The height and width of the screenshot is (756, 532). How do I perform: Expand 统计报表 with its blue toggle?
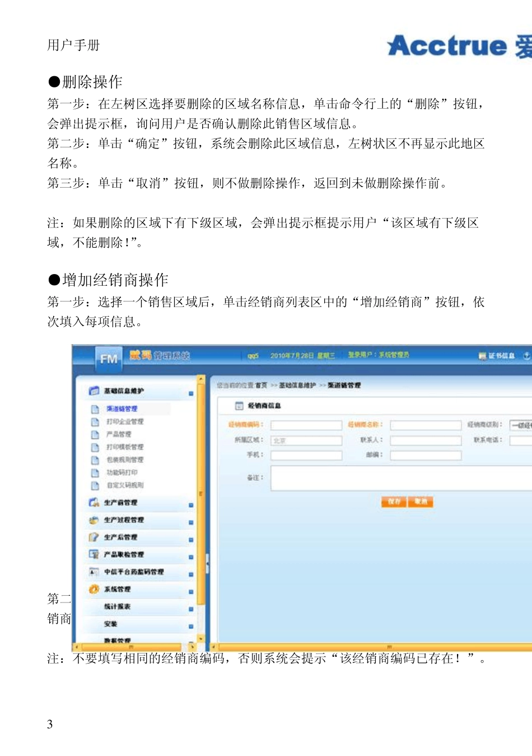(191, 609)
